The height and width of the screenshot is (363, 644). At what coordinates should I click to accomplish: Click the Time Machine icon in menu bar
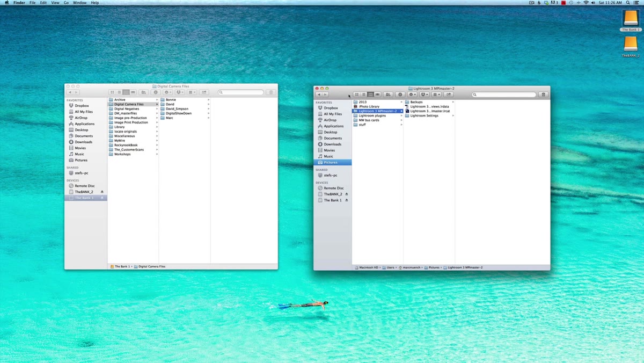click(x=570, y=3)
